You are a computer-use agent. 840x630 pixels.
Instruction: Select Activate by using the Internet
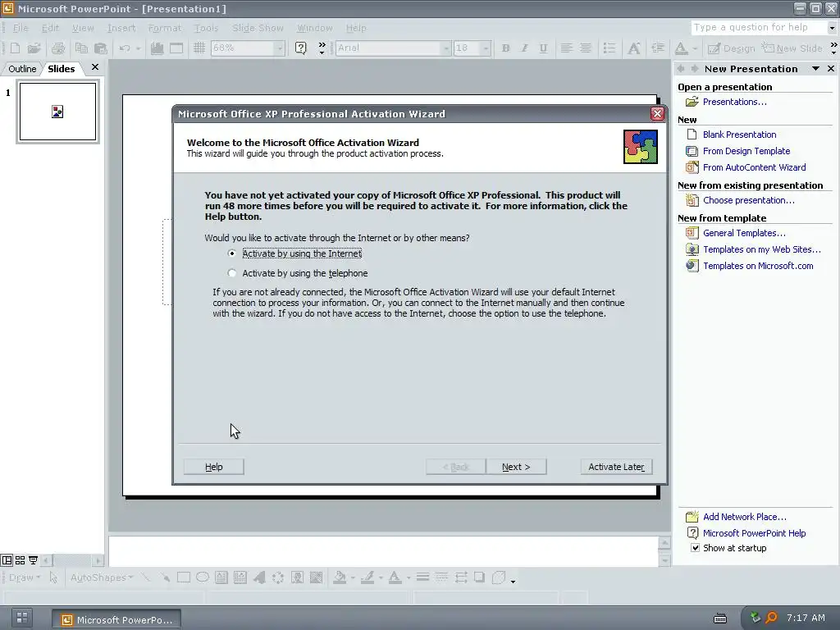pos(231,253)
